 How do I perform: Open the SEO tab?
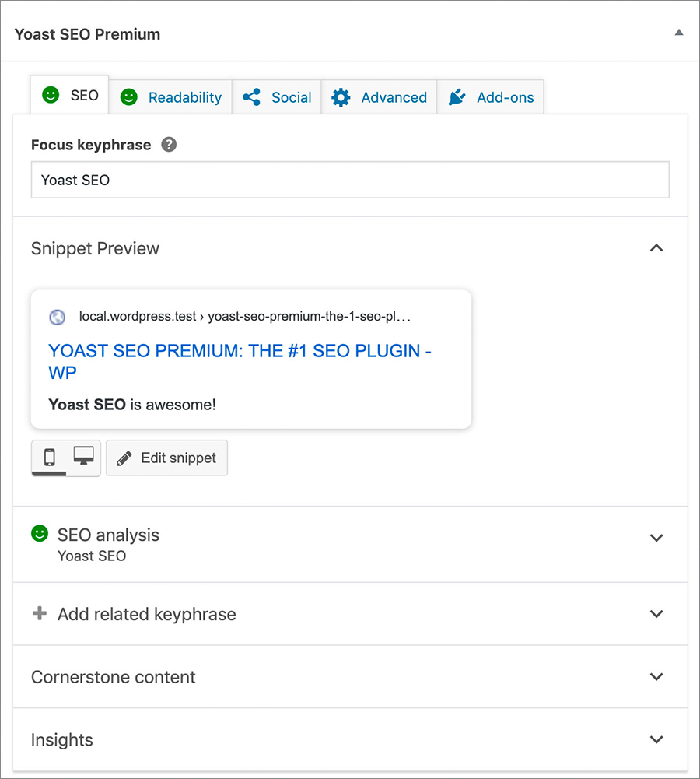[69, 95]
